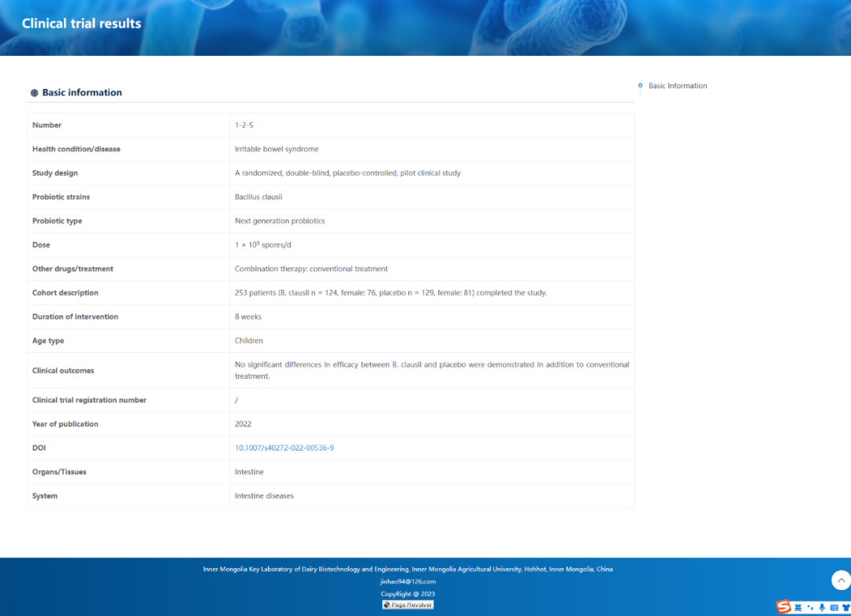Click the Inner Mongolia laboratory address footer text

pyautogui.click(x=408, y=569)
